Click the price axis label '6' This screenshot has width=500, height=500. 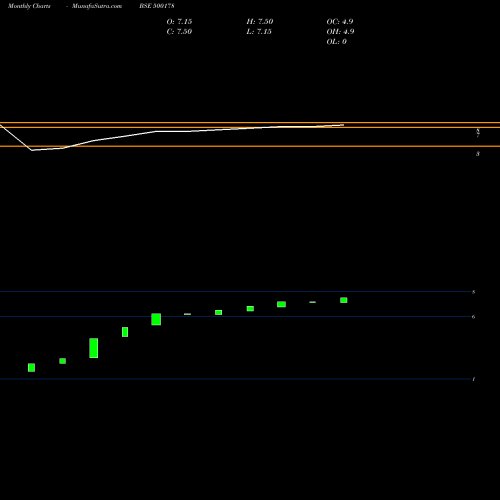pos(474,317)
